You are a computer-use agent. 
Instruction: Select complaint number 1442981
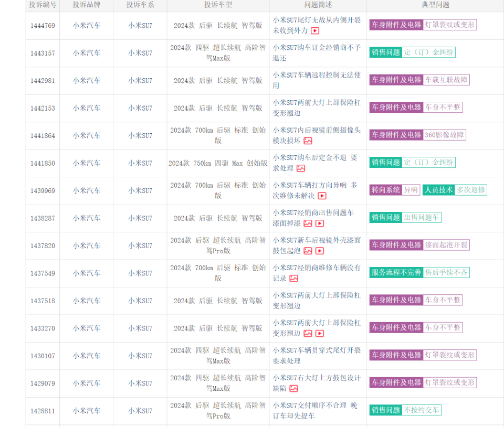[x=43, y=81]
